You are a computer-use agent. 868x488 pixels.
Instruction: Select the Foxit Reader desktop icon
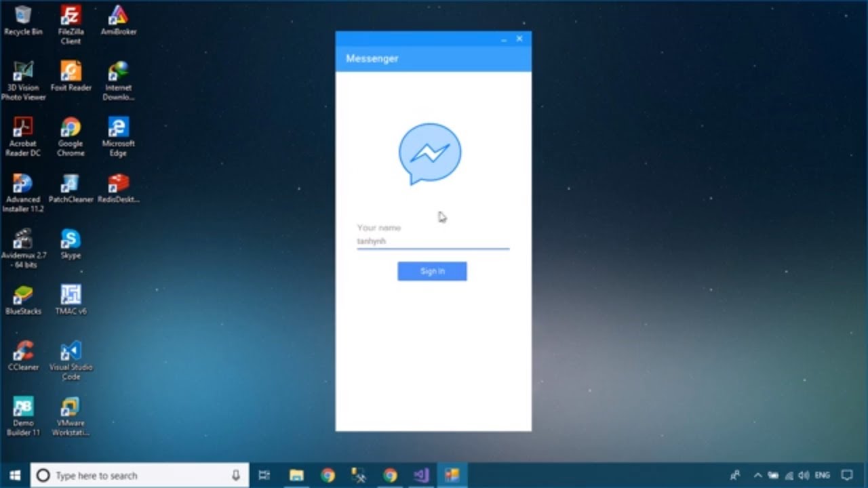click(71, 76)
